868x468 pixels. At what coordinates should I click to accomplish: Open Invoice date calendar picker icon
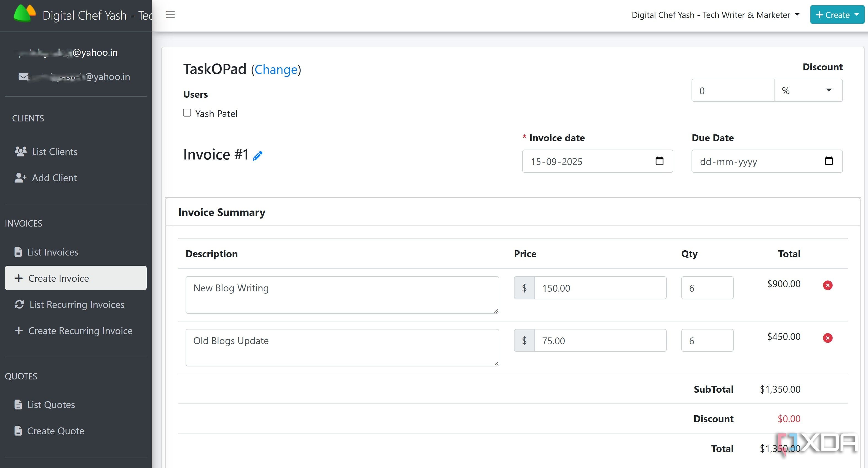[x=660, y=161]
